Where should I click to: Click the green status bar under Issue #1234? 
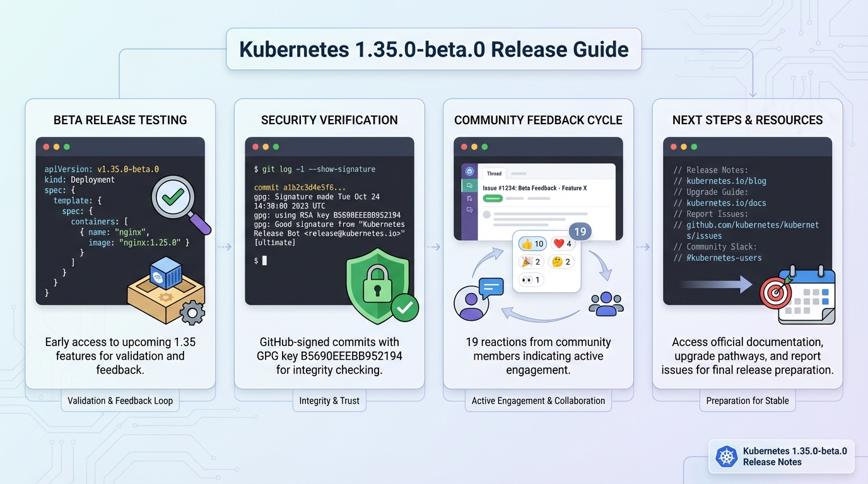[493, 199]
